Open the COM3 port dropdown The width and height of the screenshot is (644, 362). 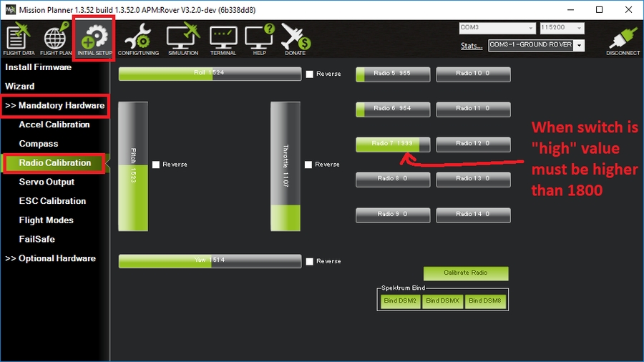click(x=497, y=28)
